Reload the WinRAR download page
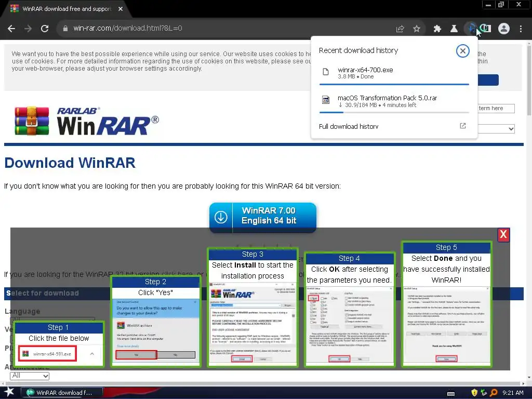The image size is (532, 399). coord(45,29)
